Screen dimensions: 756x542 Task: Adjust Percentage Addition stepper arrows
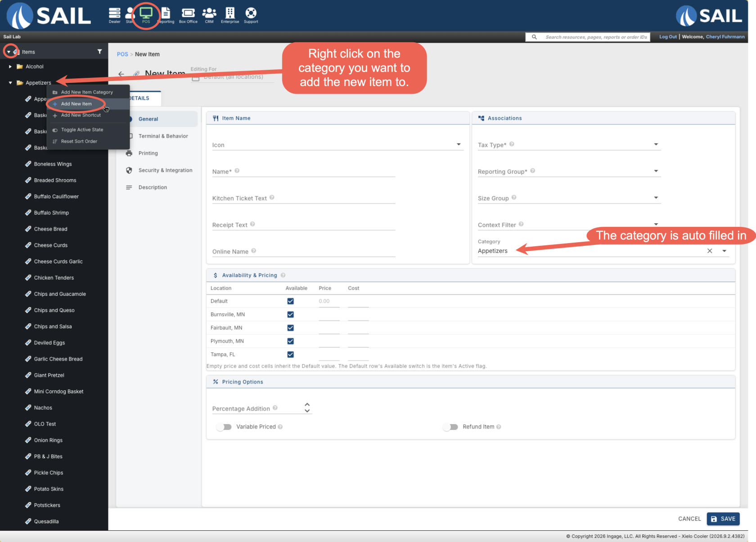(307, 407)
